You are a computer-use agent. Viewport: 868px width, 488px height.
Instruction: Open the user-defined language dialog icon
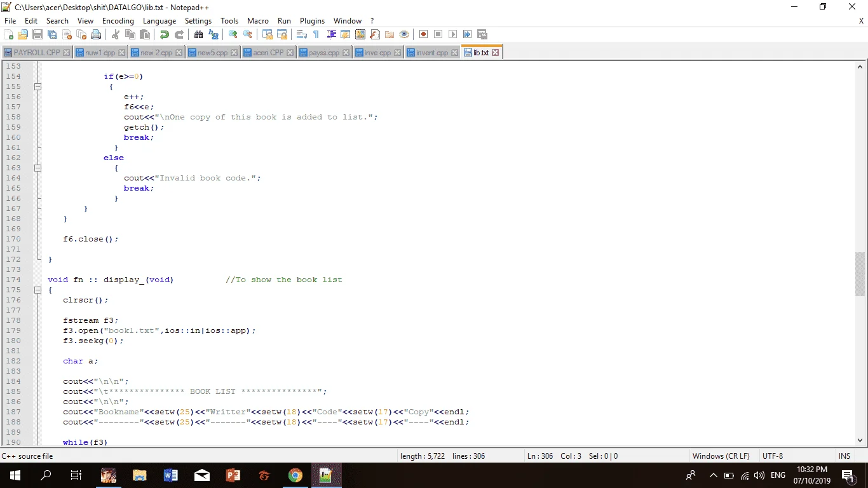pos(346,34)
